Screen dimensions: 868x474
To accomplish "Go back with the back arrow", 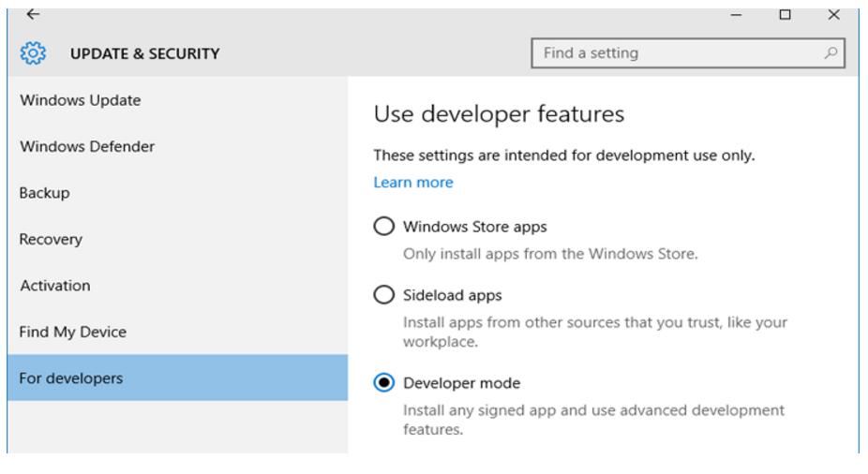I will coord(33,14).
